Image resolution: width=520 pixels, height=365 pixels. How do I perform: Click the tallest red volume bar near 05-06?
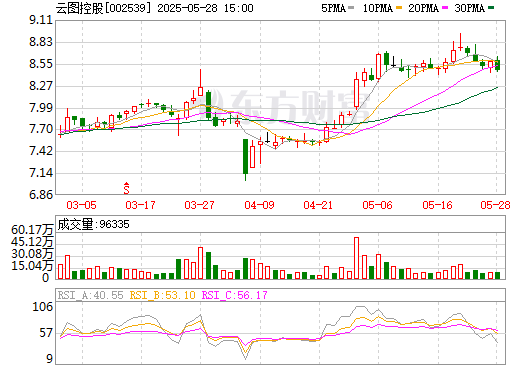click(x=357, y=258)
